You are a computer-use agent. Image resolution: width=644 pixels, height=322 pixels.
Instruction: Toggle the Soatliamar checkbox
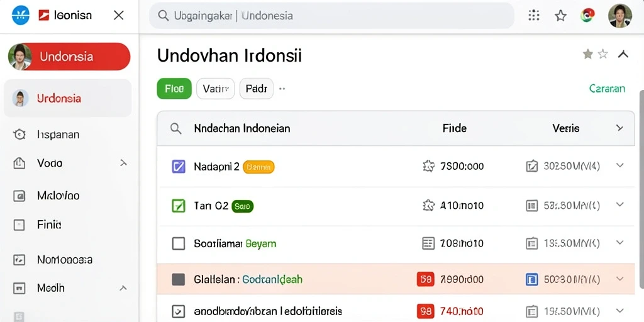pyautogui.click(x=178, y=243)
